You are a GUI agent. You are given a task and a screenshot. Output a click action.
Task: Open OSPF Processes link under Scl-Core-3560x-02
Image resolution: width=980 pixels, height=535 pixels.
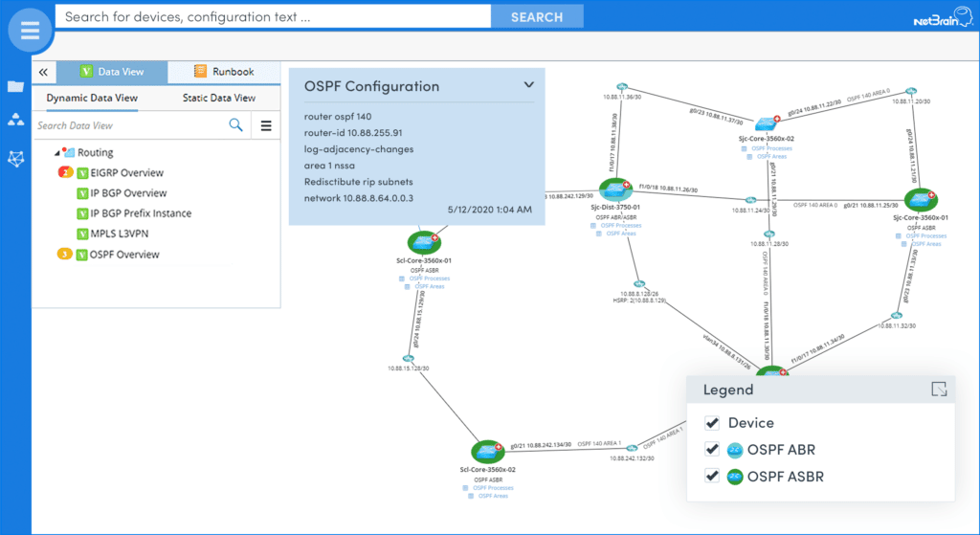pos(493,488)
